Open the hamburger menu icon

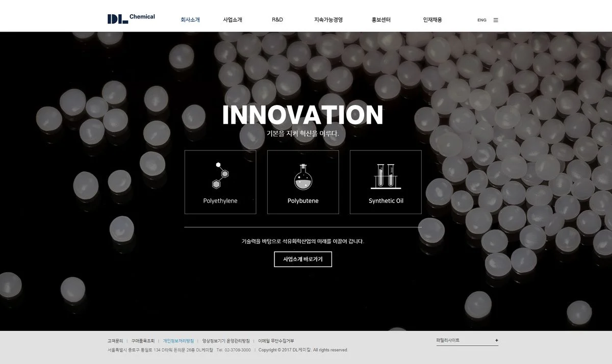(x=496, y=20)
